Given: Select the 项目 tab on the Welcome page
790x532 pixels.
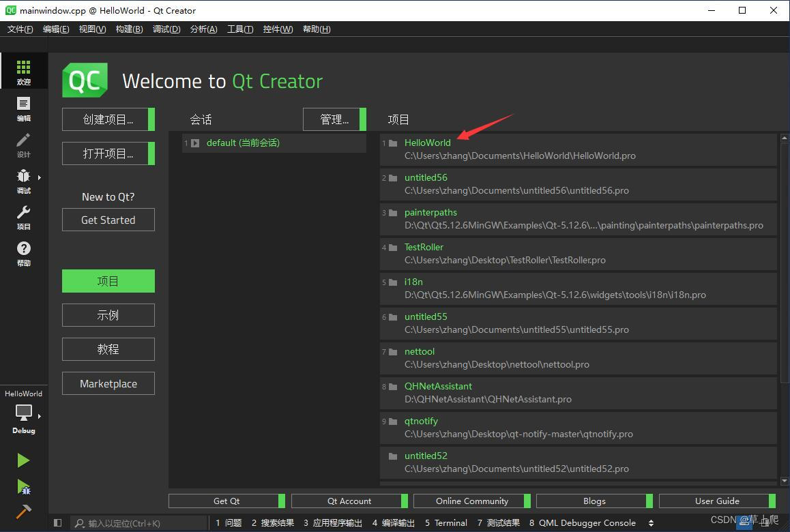Looking at the screenshot, I should pyautogui.click(x=108, y=281).
